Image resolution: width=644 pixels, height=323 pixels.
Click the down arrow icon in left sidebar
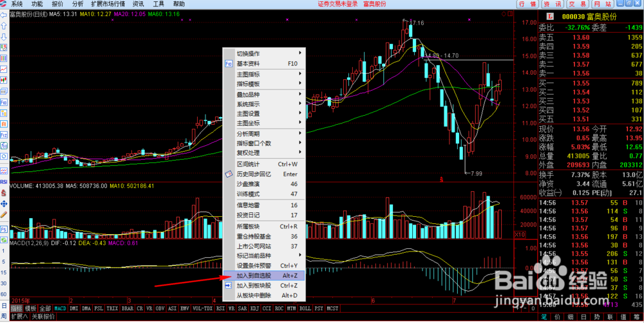[x=4, y=37]
